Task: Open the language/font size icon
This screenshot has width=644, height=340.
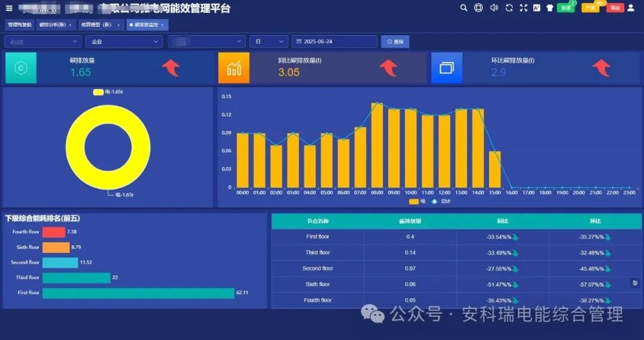Action: tap(537, 8)
